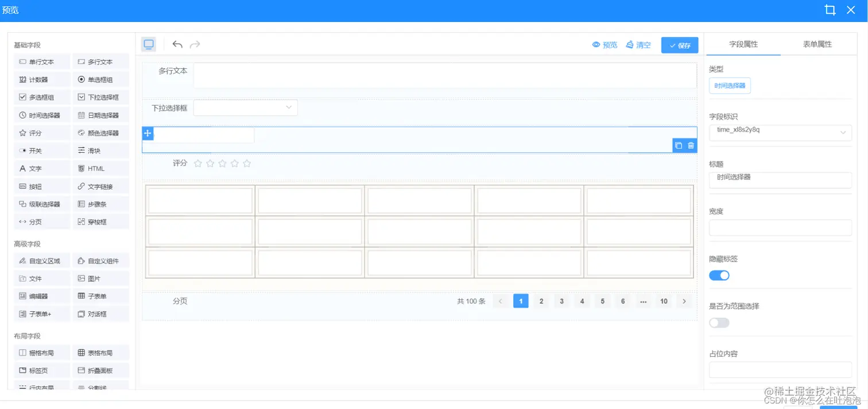Click the 保存 save button
Viewport: 868px width, 409px height.
pos(680,44)
